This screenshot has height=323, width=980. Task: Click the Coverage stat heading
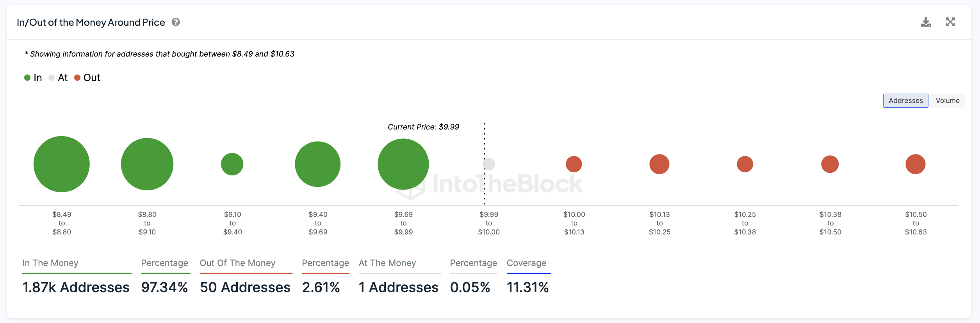coord(526,263)
